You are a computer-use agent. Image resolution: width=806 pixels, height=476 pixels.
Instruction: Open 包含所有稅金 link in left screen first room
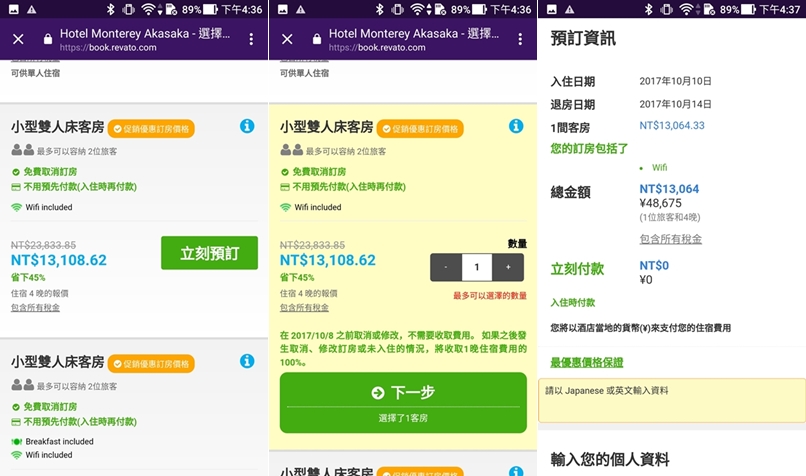(x=35, y=307)
